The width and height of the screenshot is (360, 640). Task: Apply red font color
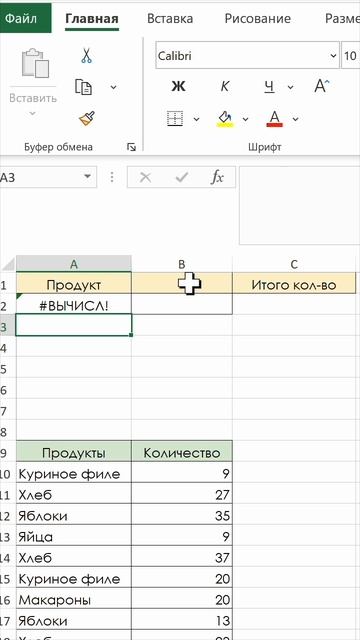point(274,119)
